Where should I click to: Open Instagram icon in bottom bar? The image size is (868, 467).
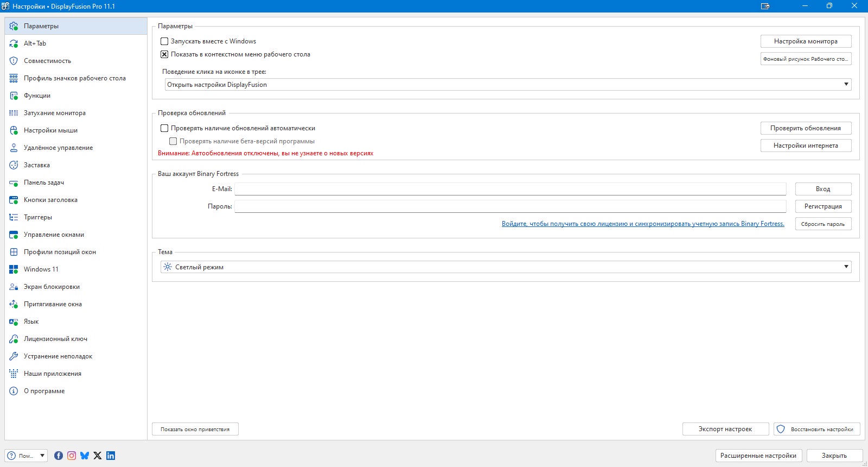pyautogui.click(x=72, y=456)
